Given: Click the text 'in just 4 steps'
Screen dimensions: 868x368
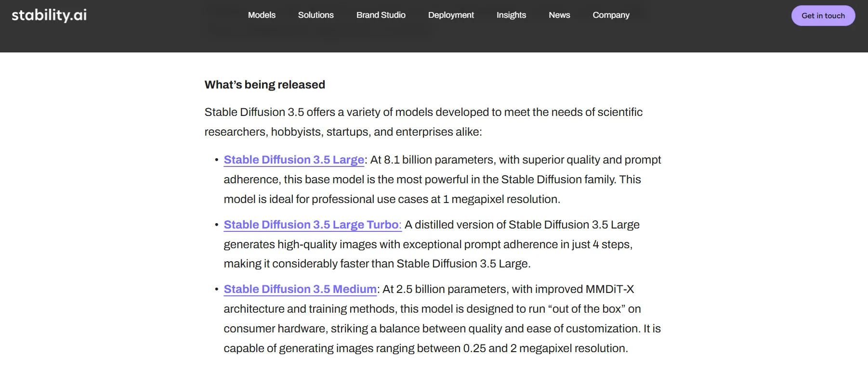Looking at the screenshot, I should click(596, 244).
